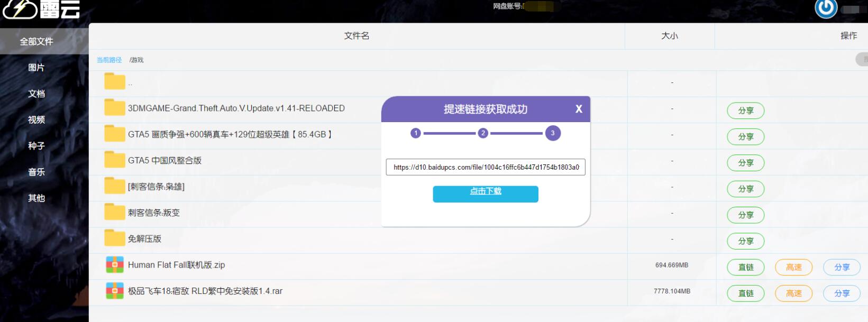The image size is (868, 322).
Task: Click the 当前路径 breadcrumb link
Action: pyautogui.click(x=109, y=60)
